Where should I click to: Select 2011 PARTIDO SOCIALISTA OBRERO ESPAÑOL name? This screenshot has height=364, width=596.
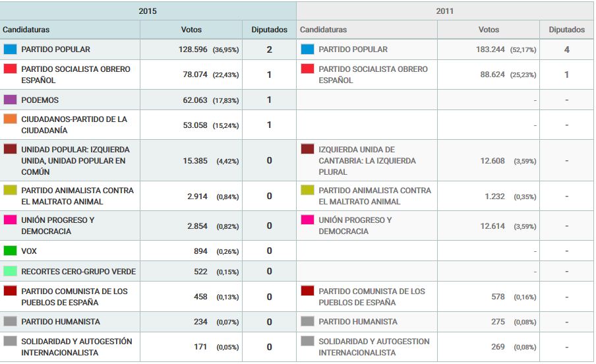click(373, 75)
